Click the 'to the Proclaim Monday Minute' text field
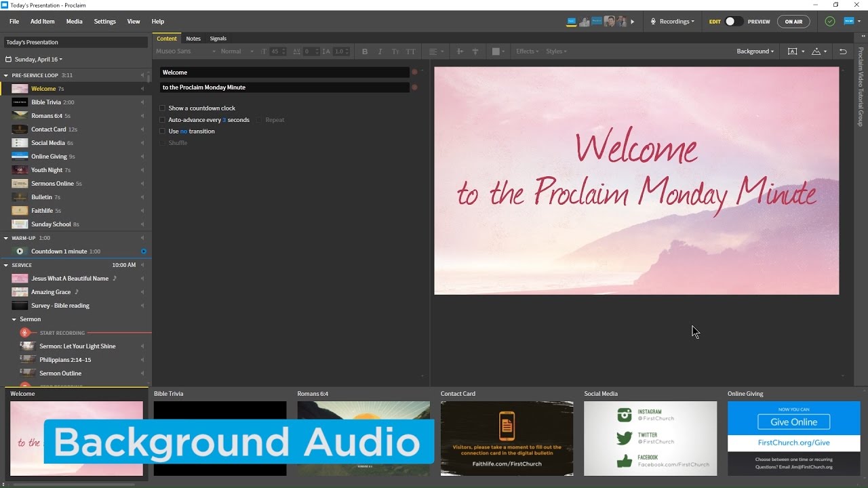 (x=285, y=87)
